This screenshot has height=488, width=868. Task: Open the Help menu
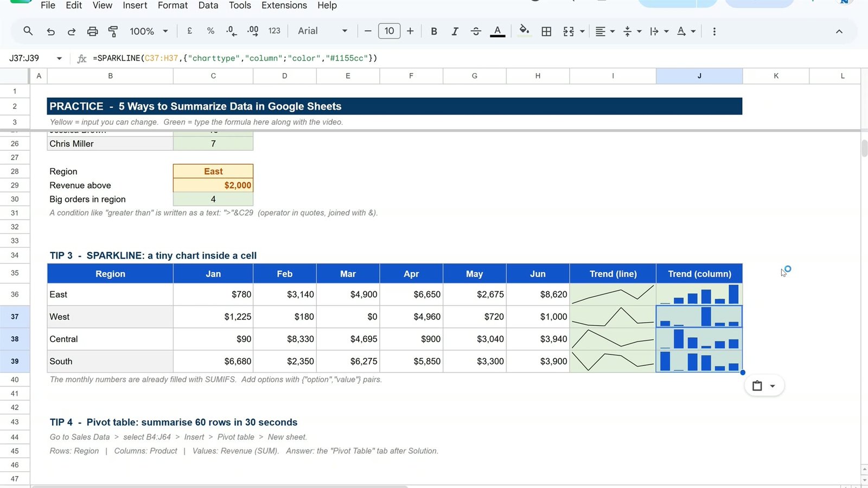327,5
